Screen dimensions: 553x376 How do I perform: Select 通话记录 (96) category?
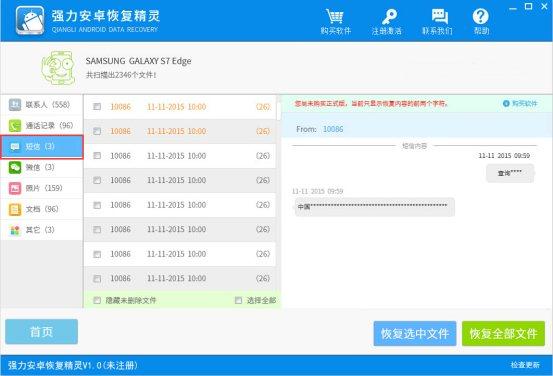pyautogui.click(x=42, y=126)
